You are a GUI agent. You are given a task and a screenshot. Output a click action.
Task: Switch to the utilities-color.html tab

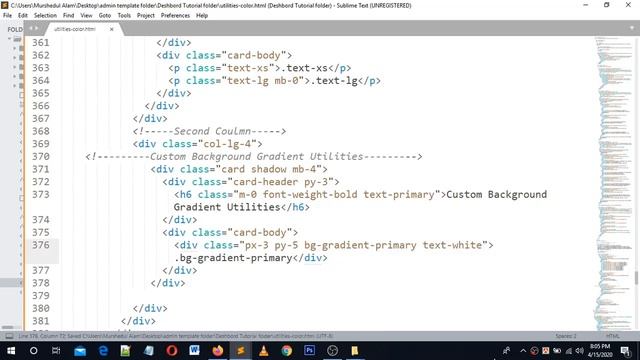(x=75, y=29)
